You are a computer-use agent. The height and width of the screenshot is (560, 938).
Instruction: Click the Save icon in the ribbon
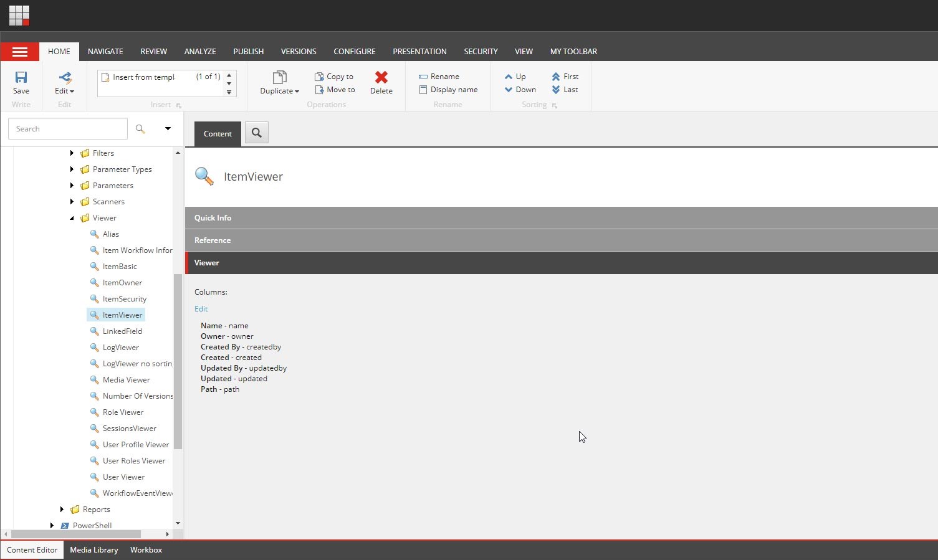21,78
